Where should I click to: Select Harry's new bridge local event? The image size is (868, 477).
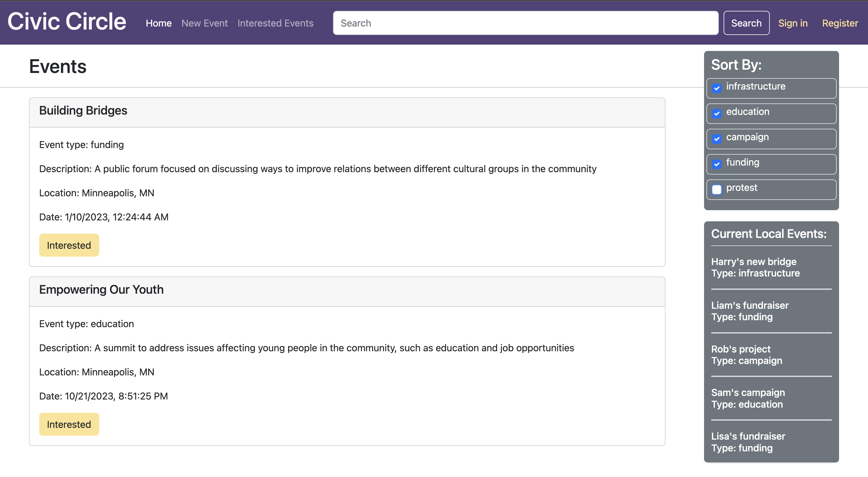point(754,262)
